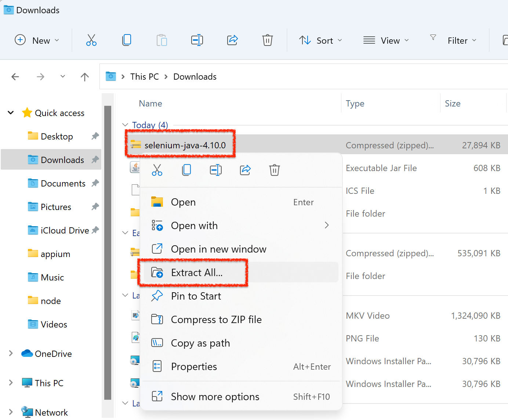Navigate up a level using the up arrow
Screen dimensions: 508x420
84,76
